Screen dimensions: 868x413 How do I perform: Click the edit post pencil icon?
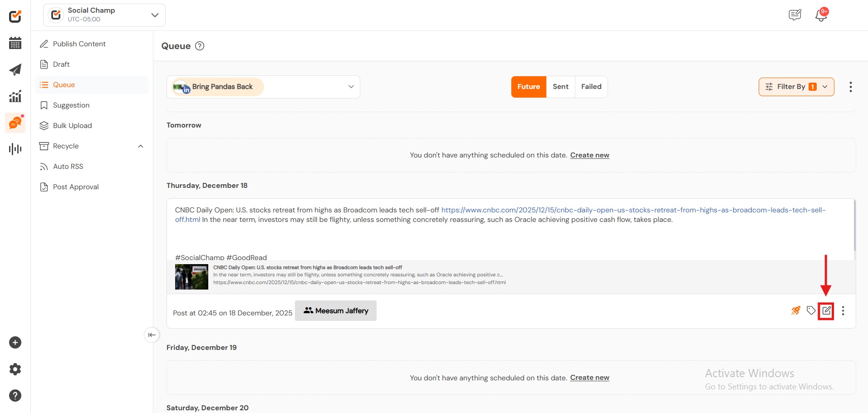826,311
